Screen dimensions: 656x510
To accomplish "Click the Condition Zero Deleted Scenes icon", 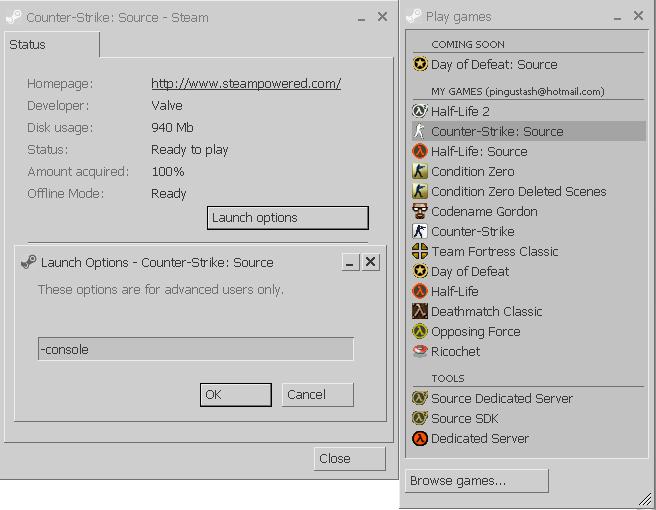I will click(420, 192).
